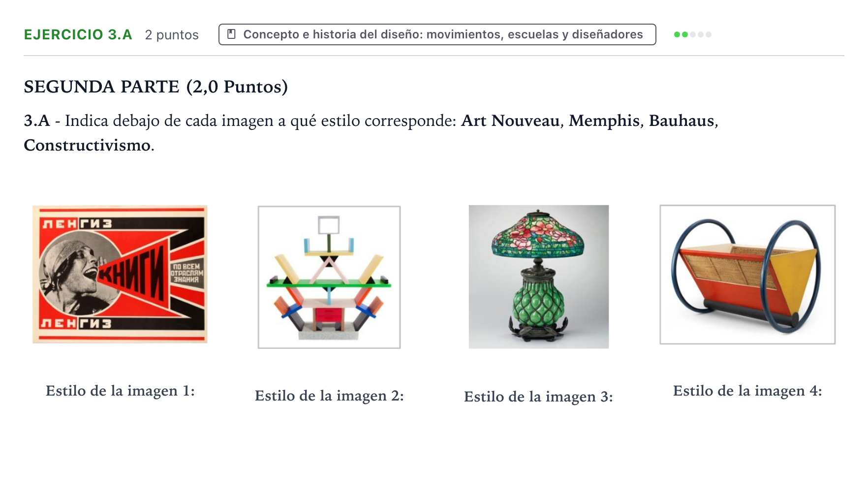This screenshot has width=868, height=497.
Task: Select the red Russian constructivist poster image
Action: click(x=120, y=274)
